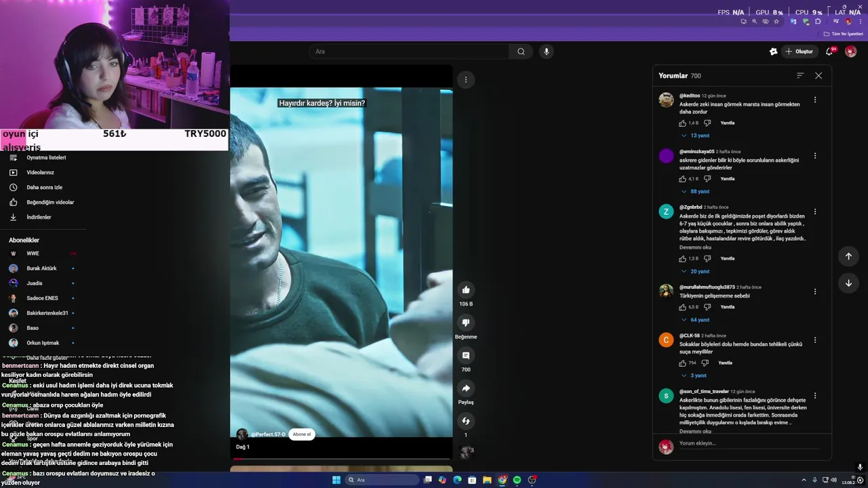Open the Short's comments button showing 700
The width and height of the screenshot is (868, 488).
click(x=466, y=355)
